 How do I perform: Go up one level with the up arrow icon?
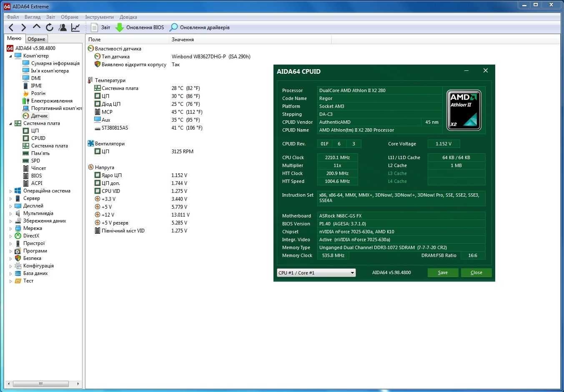pyautogui.click(x=37, y=27)
